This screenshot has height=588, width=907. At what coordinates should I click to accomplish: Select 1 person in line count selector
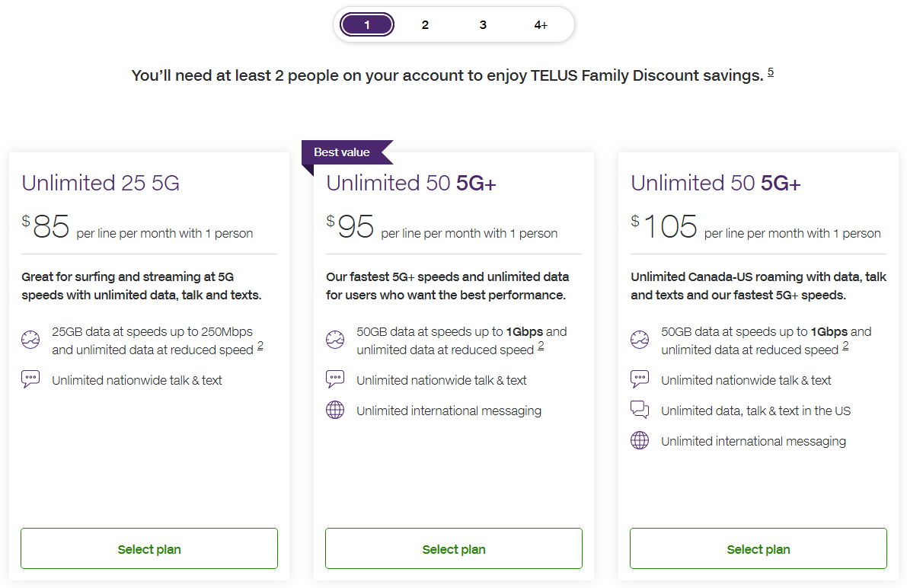point(367,25)
